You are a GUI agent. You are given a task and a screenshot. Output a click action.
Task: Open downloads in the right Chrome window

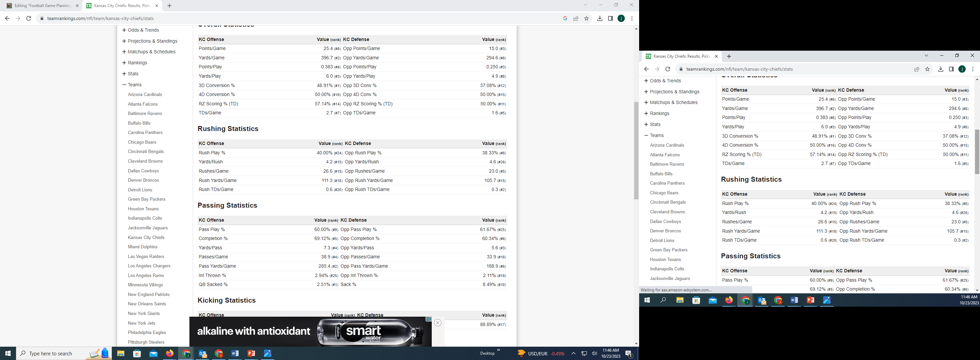coord(941,69)
